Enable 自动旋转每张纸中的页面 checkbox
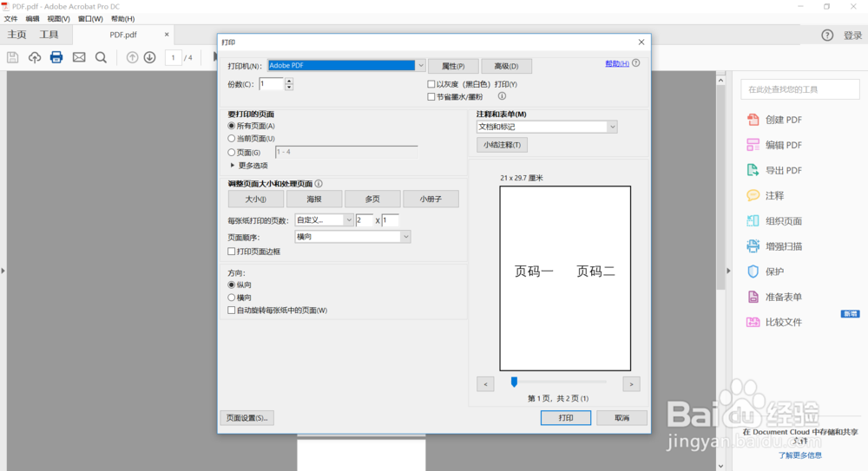Viewport: 868px width, 471px height. click(x=232, y=311)
